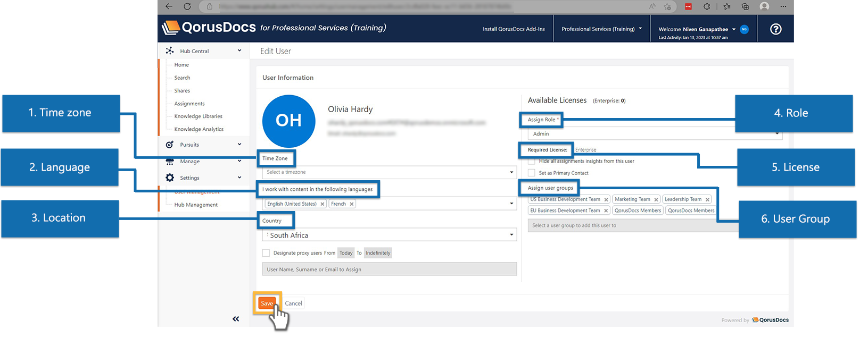Open the browser collections icon
The image size is (868, 345).
point(745,6)
